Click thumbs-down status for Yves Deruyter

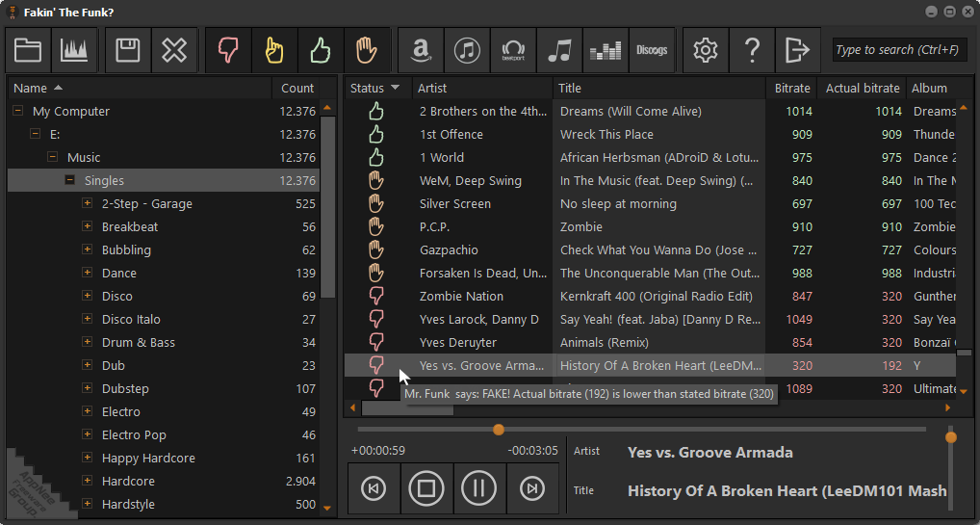[375, 343]
